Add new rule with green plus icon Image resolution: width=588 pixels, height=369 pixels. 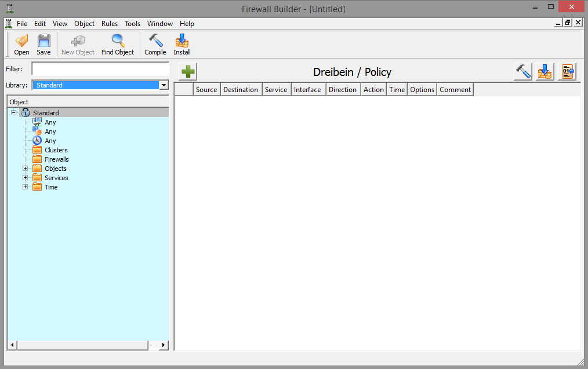click(188, 72)
